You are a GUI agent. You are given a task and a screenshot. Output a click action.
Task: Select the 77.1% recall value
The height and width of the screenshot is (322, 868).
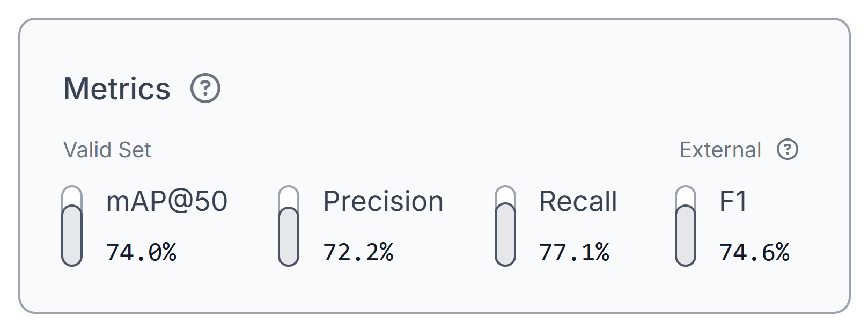click(x=575, y=252)
